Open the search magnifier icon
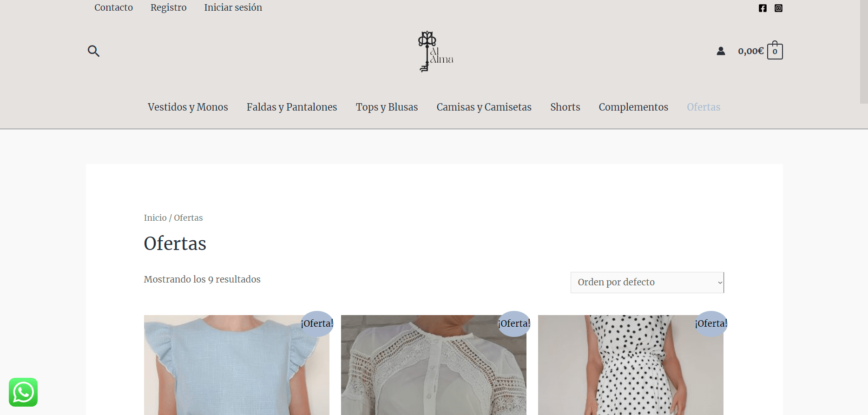Image resolution: width=868 pixels, height=415 pixels. tap(93, 51)
